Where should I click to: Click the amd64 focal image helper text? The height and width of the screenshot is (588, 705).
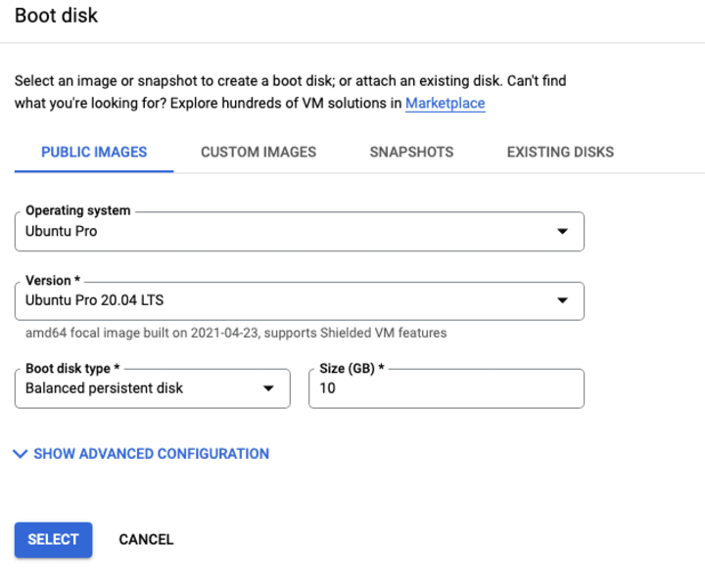point(236,333)
